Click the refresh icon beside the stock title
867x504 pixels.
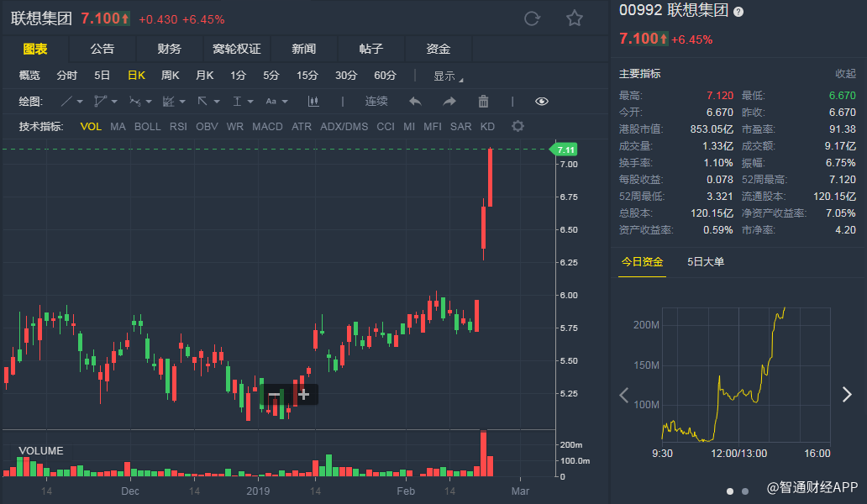tap(532, 18)
